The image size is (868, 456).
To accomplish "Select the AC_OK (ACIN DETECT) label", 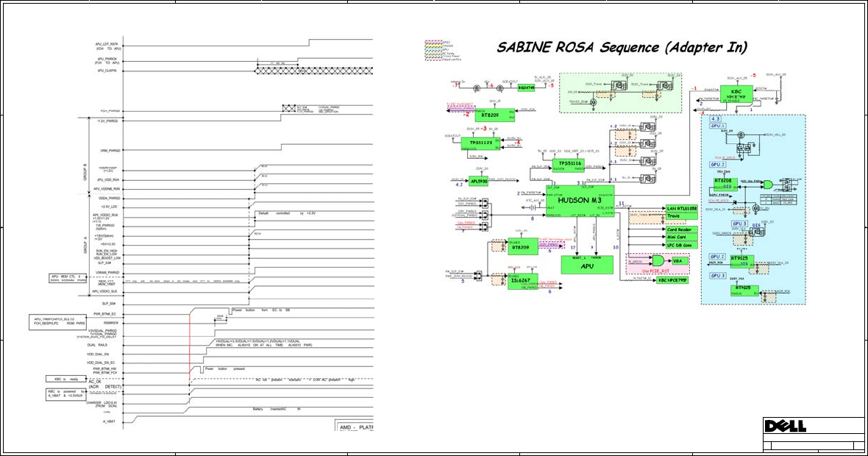I will coord(104,384).
